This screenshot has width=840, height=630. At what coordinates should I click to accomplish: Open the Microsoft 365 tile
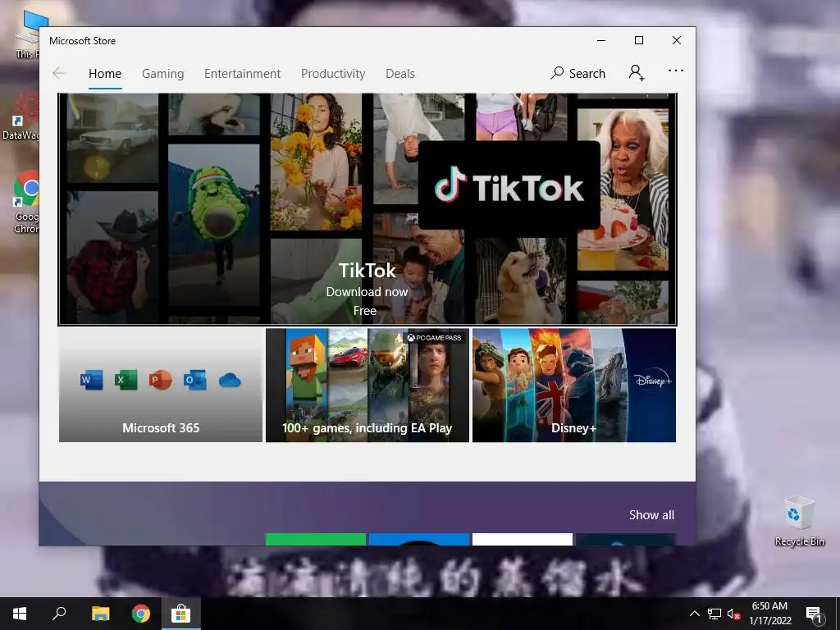pyautogui.click(x=161, y=386)
